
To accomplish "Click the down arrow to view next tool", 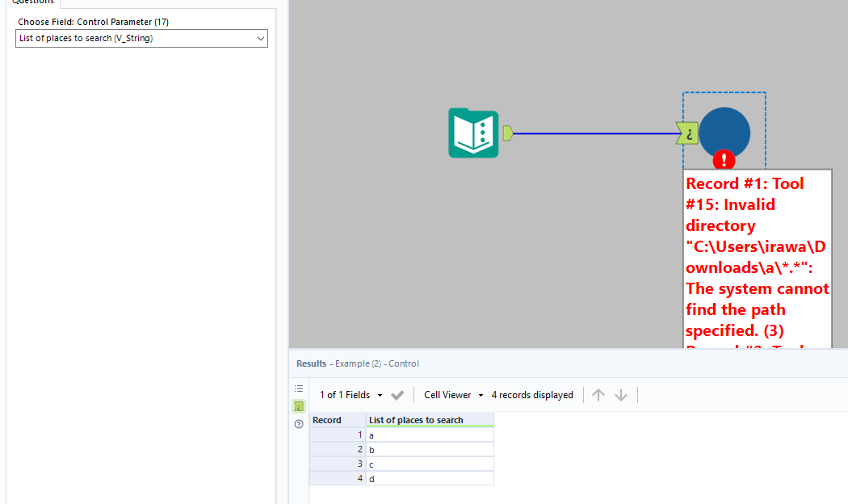I will (620, 394).
